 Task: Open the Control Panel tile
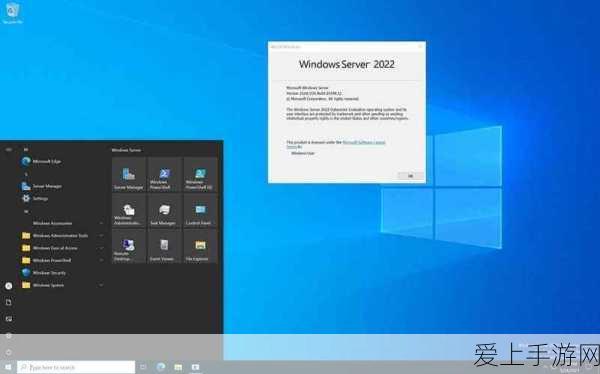[x=200, y=211]
